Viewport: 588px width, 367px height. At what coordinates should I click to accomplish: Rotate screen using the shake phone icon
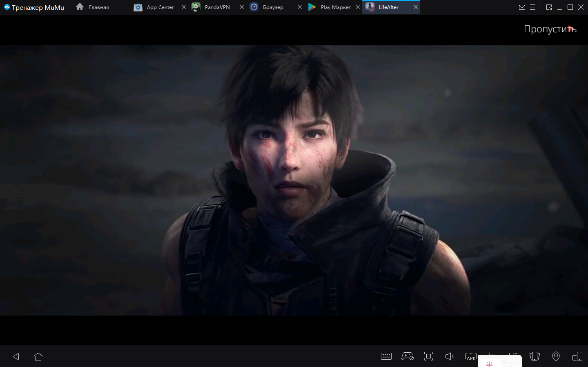coord(535,356)
